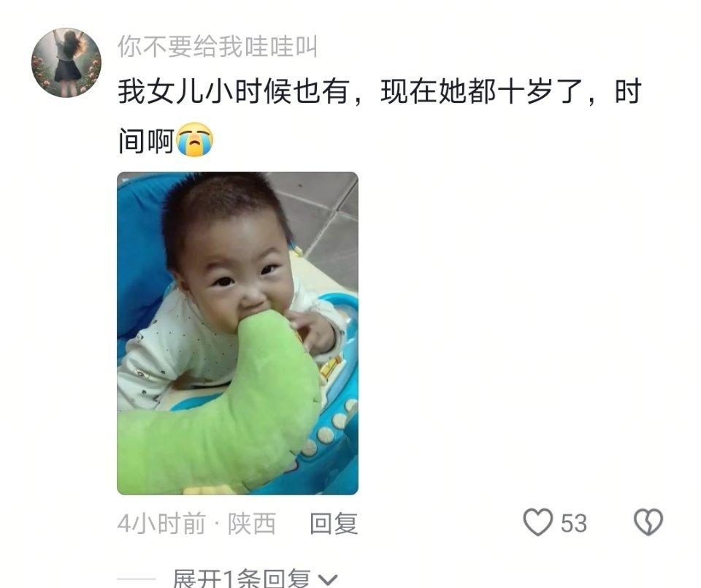Screen dimensions: 701x588
Task: Open the commenter's round profile avatar
Action: tap(66, 63)
